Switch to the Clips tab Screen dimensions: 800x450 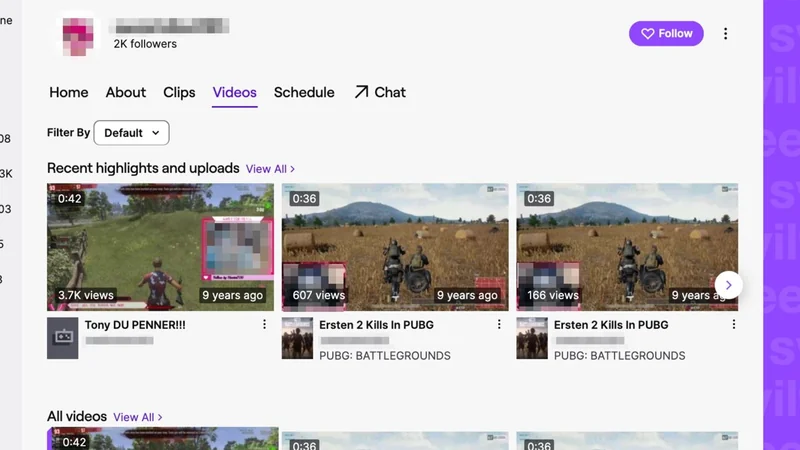click(179, 92)
